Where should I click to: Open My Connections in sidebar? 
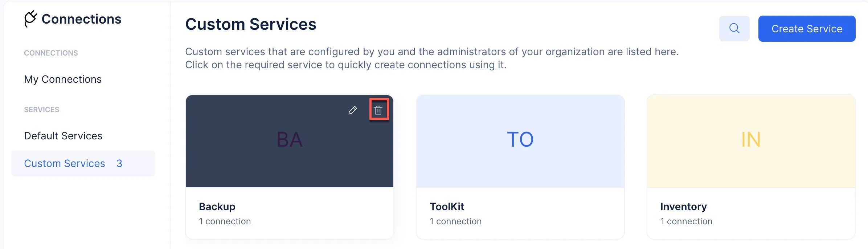coord(63,79)
